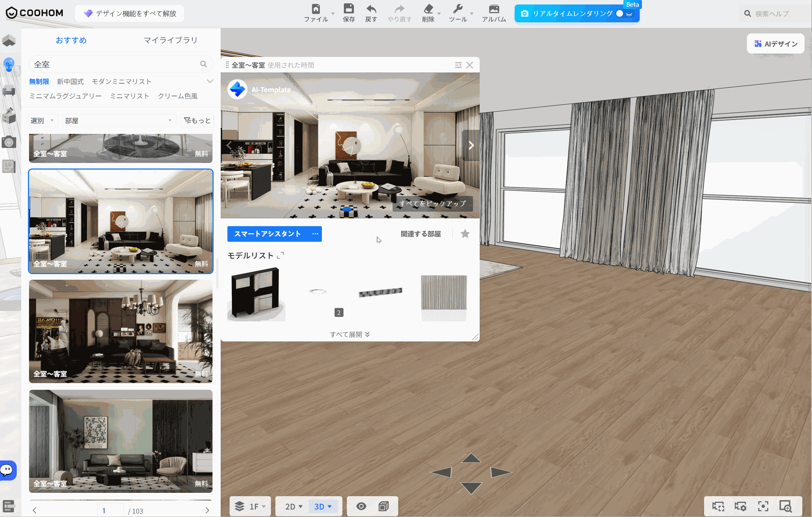This screenshot has height=517, width=812.
Task: Open the camera render icon in sidebar
Action: [x=9, y=142]
